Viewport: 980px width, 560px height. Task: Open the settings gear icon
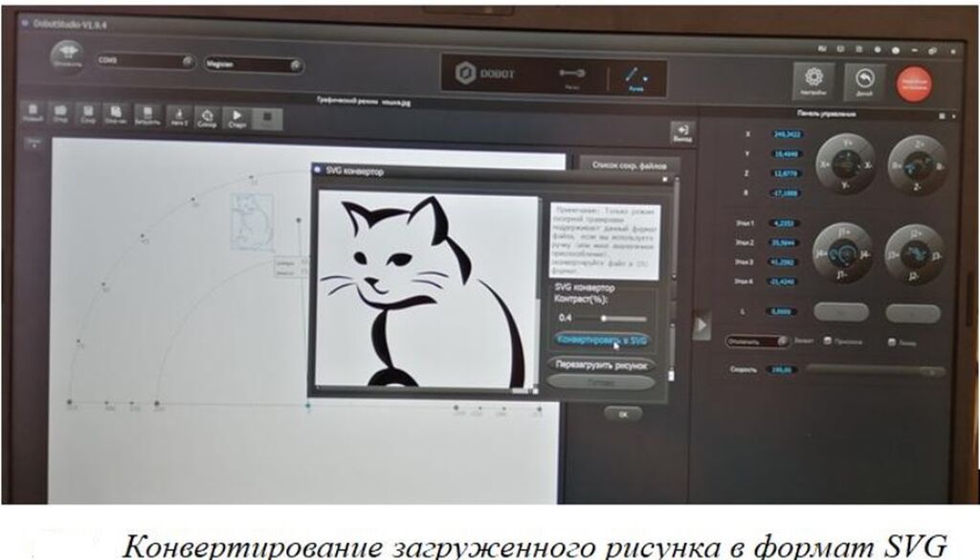[x=813, y=80]
